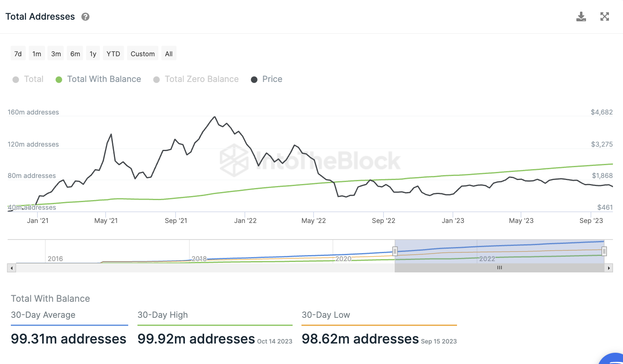The height and width of the screenshot is (364, 623).
Task: Toggle the Price line visibility
Action: tap(266, 79)
